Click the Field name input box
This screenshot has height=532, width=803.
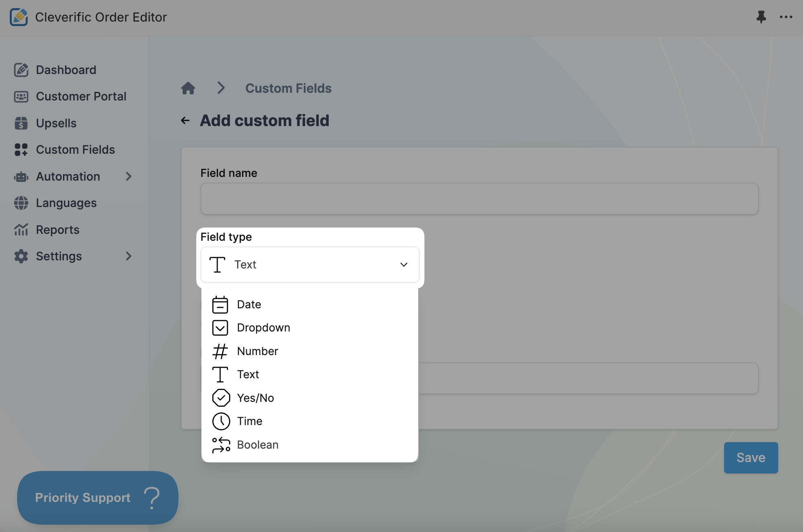pos(479,199)
